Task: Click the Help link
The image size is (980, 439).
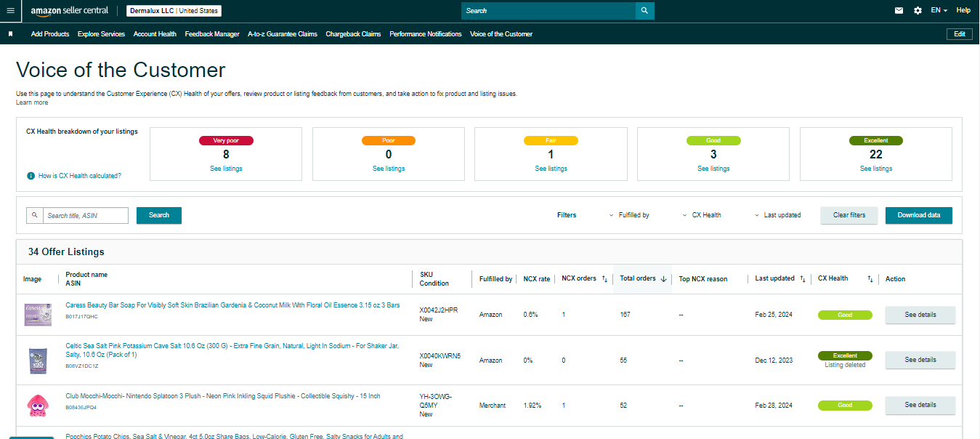Action: tap(963, 10)
